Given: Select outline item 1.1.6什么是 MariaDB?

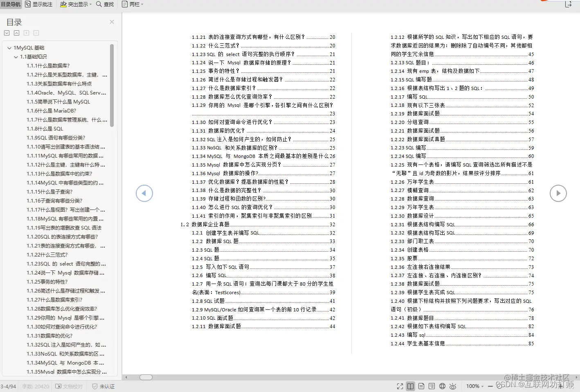Looking at the screenshot, I should click(52, 111).
